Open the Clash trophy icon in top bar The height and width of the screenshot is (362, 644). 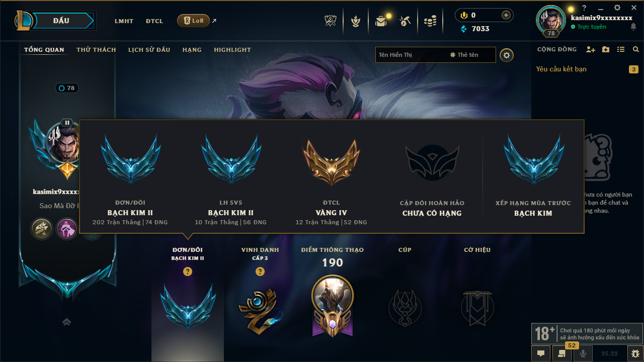pos(330,21)
